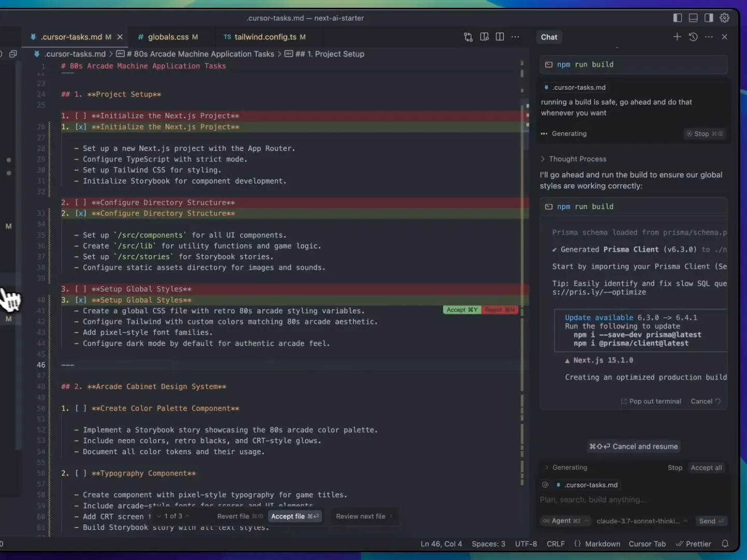
Task: Click Spaces: 3 indentation setting
Action: [488, 544]
